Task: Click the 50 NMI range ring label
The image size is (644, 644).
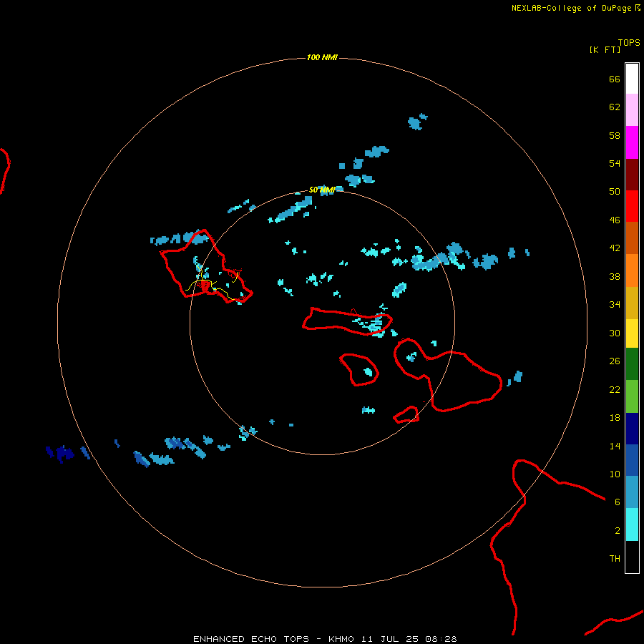Action: coord(322,190)
